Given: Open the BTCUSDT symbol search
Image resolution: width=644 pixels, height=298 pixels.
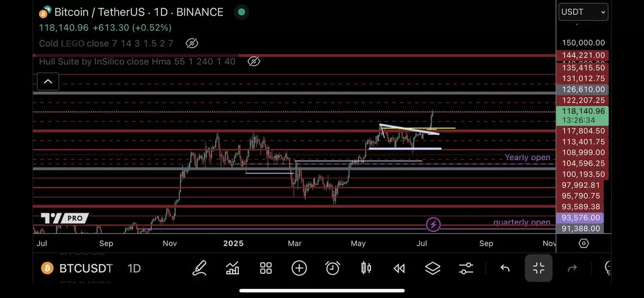Looking at the screenshot, I should (x=86, y=268).
